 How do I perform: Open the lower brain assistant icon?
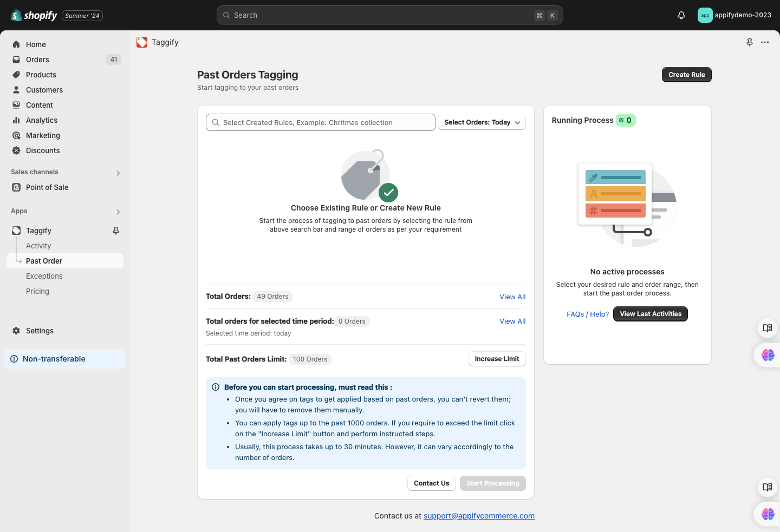point(768,514)
